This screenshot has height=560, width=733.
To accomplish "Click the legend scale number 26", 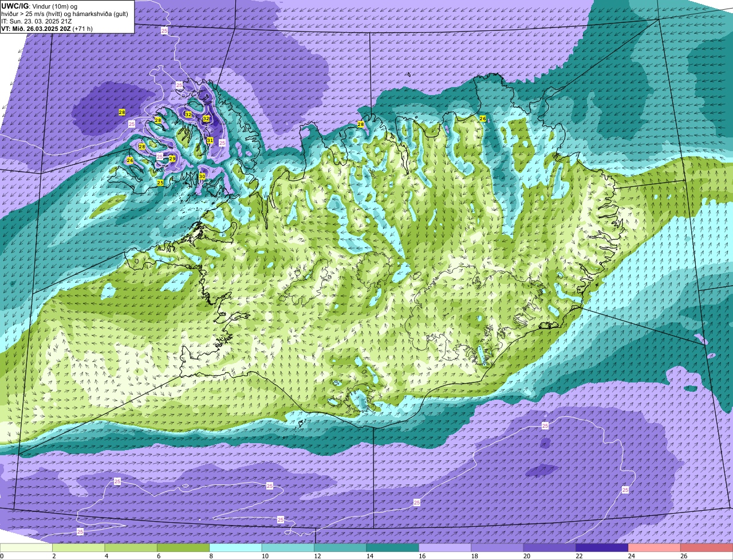I will tap(684, 556).
